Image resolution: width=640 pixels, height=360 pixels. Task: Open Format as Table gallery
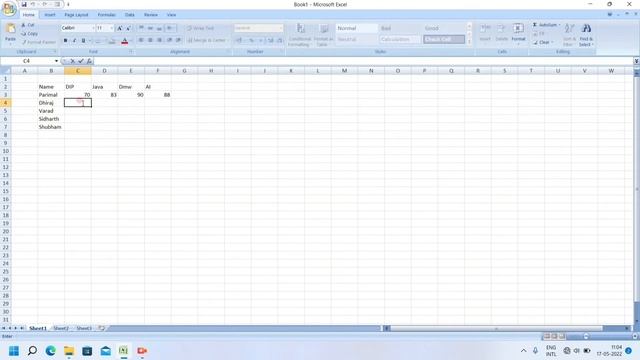[323, 35]
